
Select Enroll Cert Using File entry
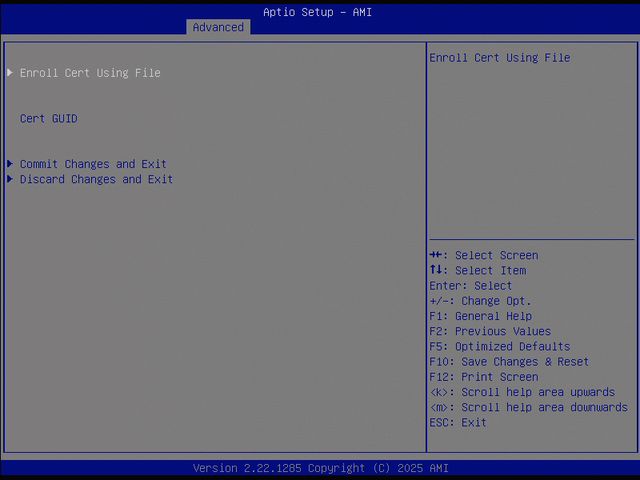90,73
